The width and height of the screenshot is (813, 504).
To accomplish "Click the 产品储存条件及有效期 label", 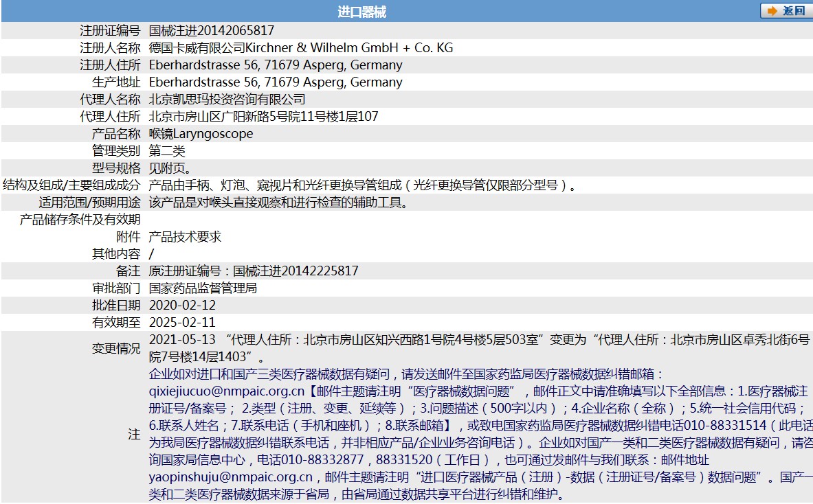I will [x=80, y=220].
